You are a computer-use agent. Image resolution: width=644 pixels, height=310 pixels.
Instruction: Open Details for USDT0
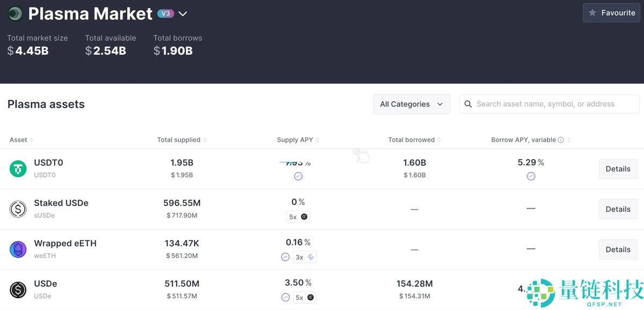click(618, 168)
